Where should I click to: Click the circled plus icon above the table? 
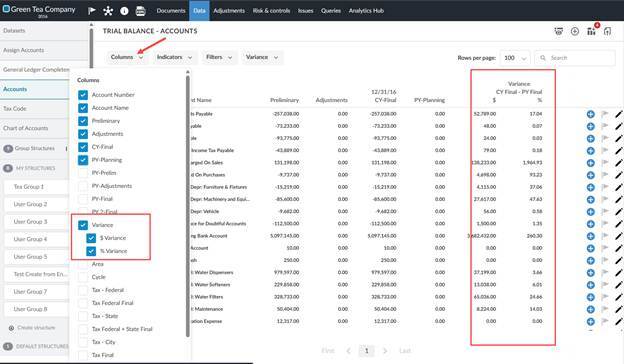(x=575, y=31)
